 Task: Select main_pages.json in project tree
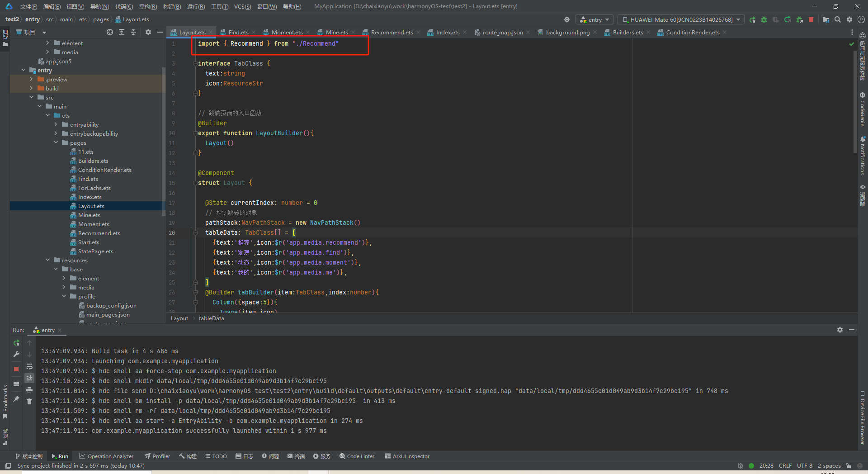coord(108,314)
